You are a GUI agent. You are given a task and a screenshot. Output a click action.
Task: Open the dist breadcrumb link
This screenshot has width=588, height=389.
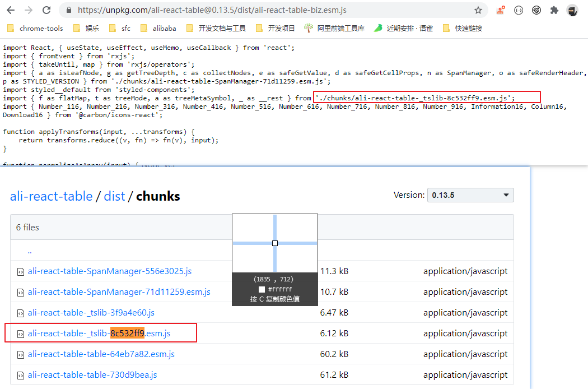tap(114, 196)
